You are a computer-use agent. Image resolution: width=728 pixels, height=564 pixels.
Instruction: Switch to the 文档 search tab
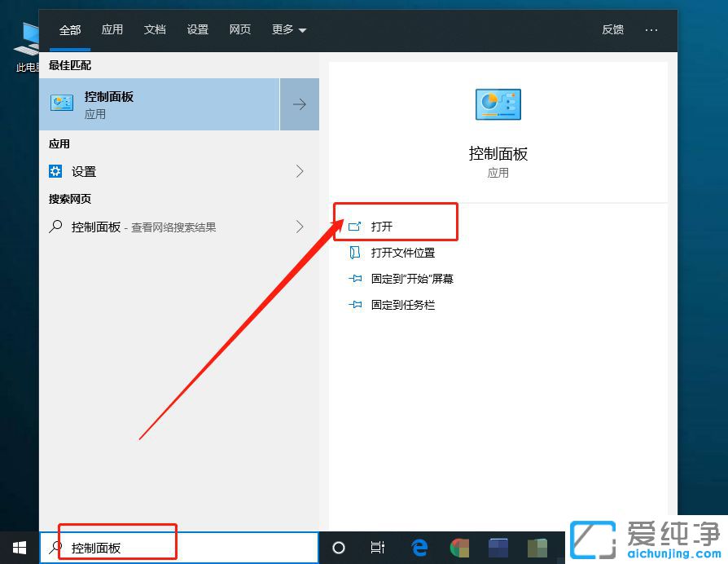(155, 29)
